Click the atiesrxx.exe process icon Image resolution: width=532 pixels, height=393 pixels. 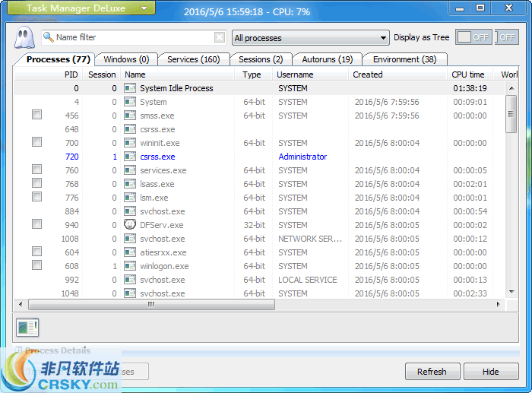click(x=130, y=252)
